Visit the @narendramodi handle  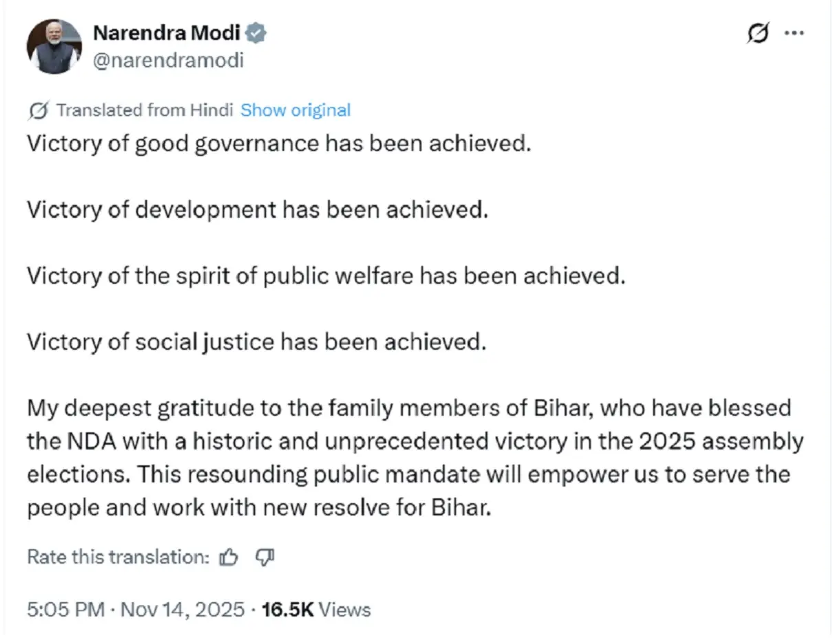pyautogui.click(x=168, y=60)
